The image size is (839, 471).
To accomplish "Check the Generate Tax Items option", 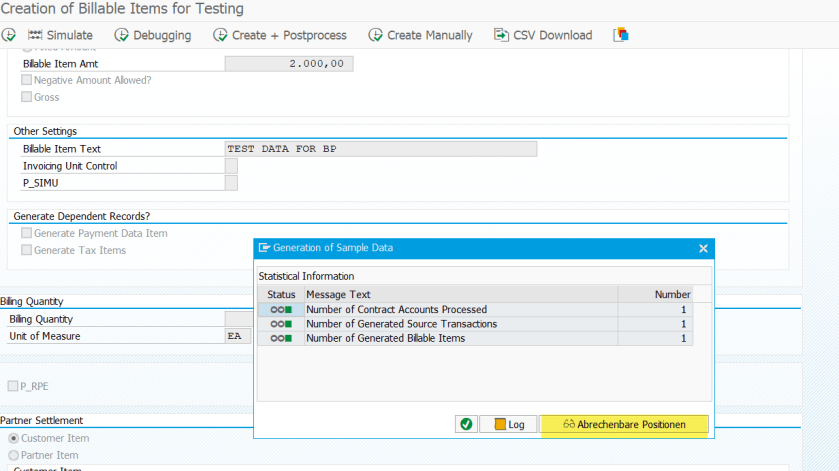I will point(27,250).
